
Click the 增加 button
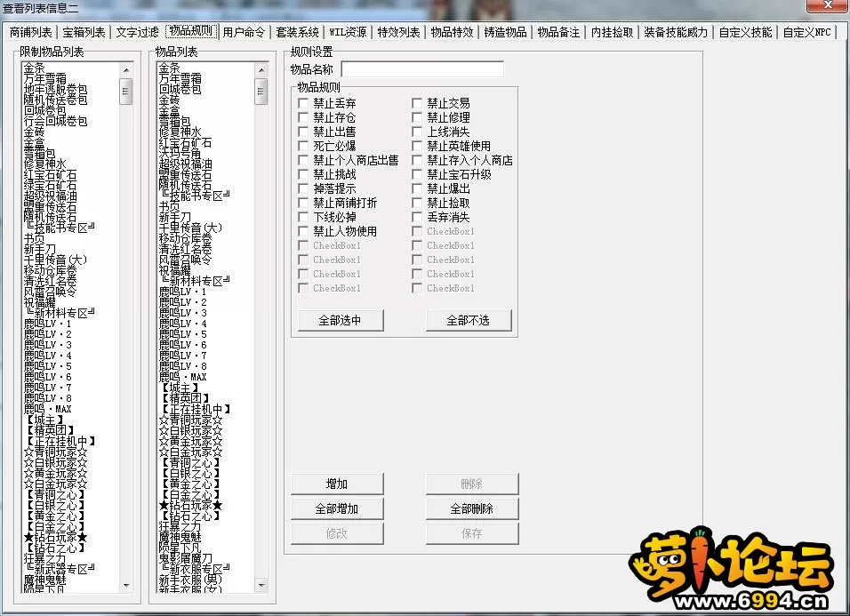click(337, 484)
